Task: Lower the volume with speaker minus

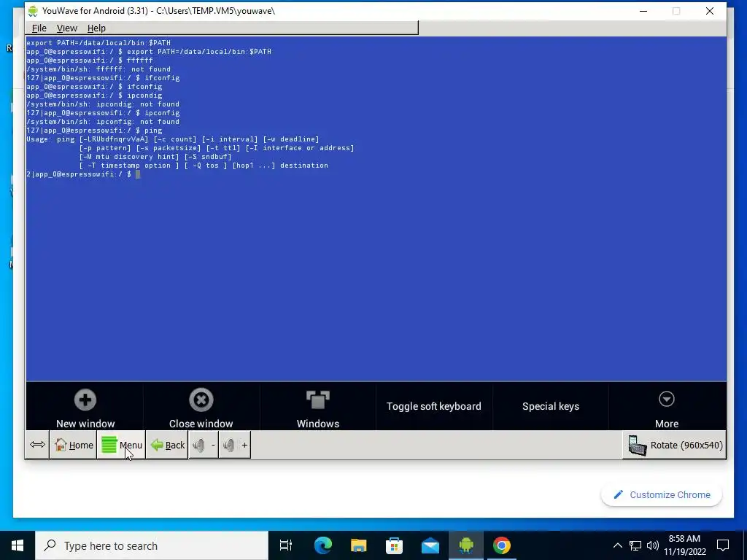Action: point(204,445)
